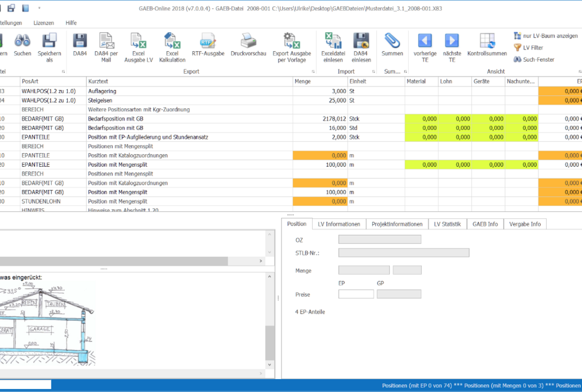Expand the Import group dialog launcher

point(372,71)
